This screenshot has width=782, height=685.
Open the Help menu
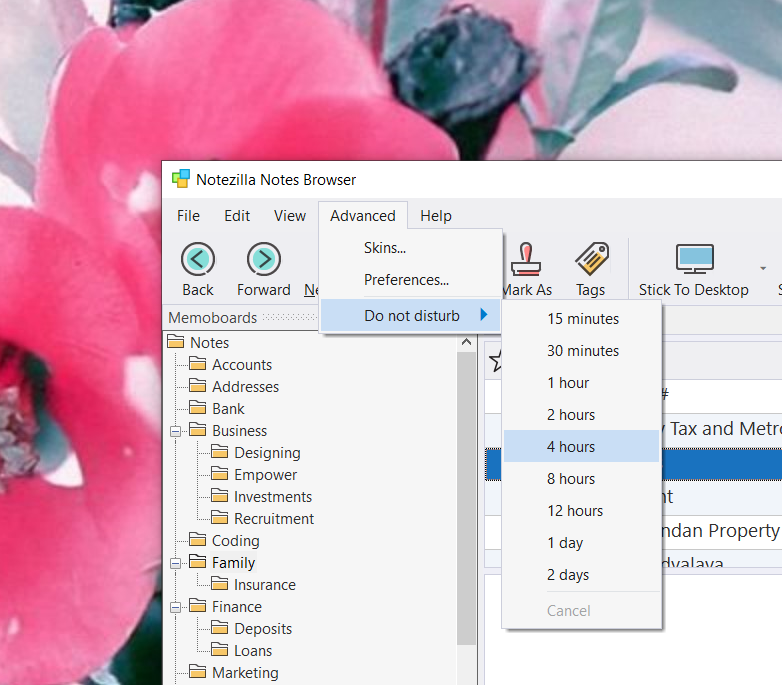coord(436,216)
